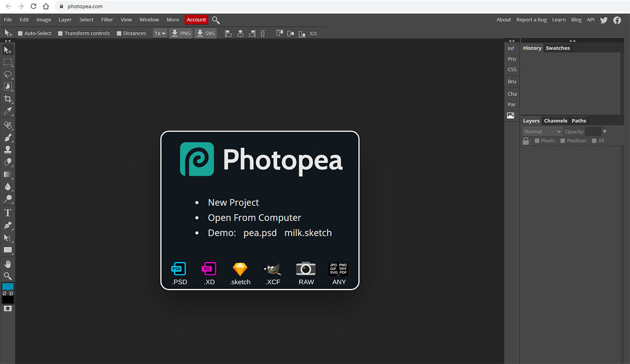Image resolution: width=630 pixels, height=364 pixels.
Task: Select the Lasso tool
Action: coord(8,74)
